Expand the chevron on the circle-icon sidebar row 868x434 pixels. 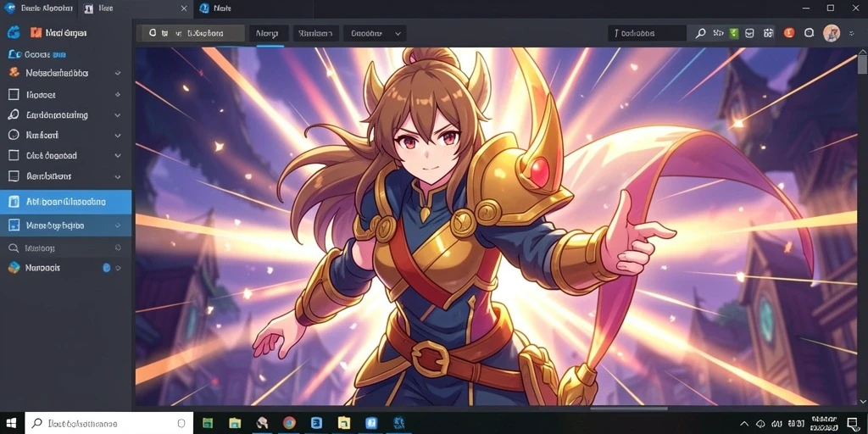(x=117, y=135)
